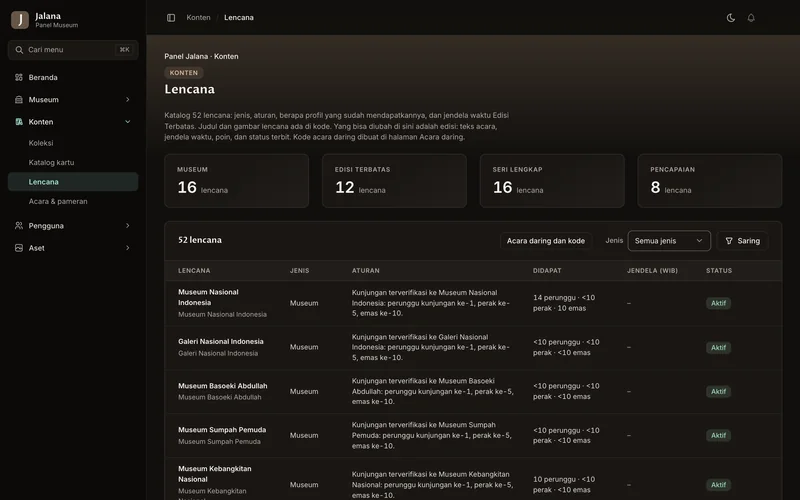The image size is (800, 500).
Task: Select the Lencana submenu item
Action: [73, 182]
